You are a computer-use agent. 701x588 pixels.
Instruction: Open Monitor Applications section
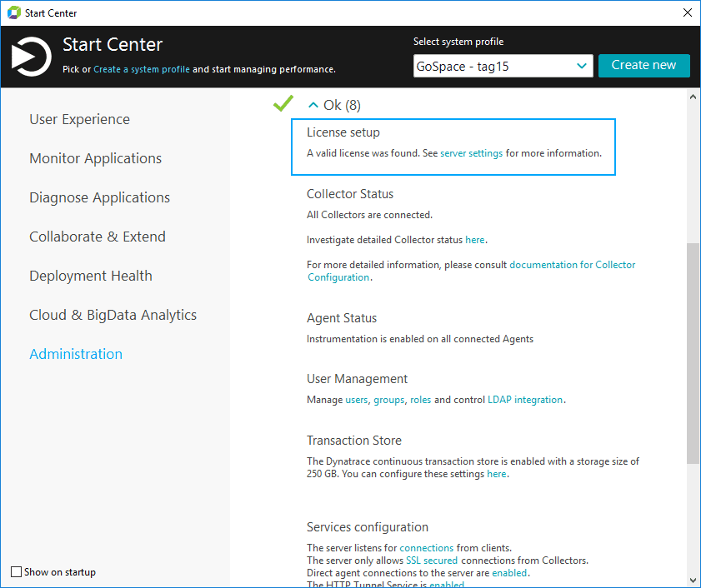pyautogui.click(x=95, y=158)
